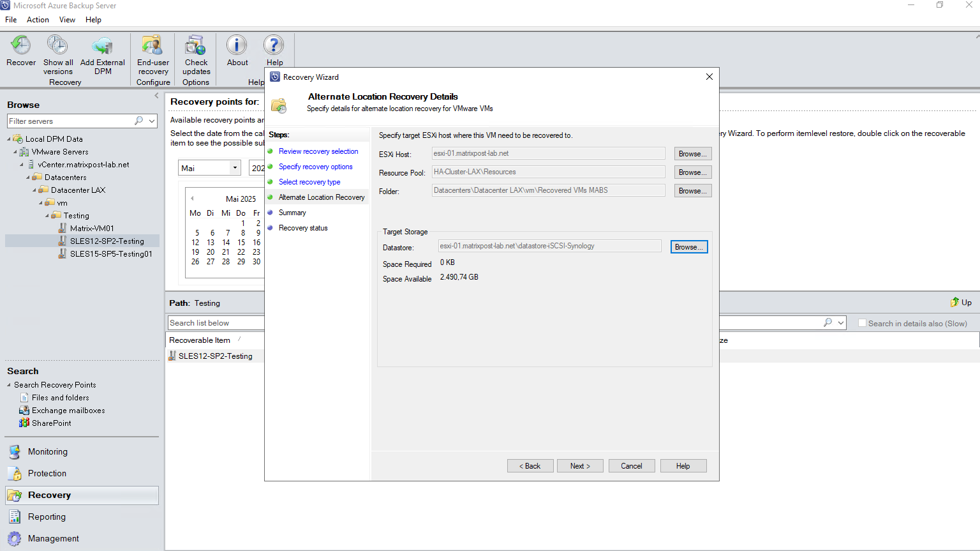The width and height of the screenshot is (980, 551).
Task: Go to Review recovery selection step
Action: point(318,151)
